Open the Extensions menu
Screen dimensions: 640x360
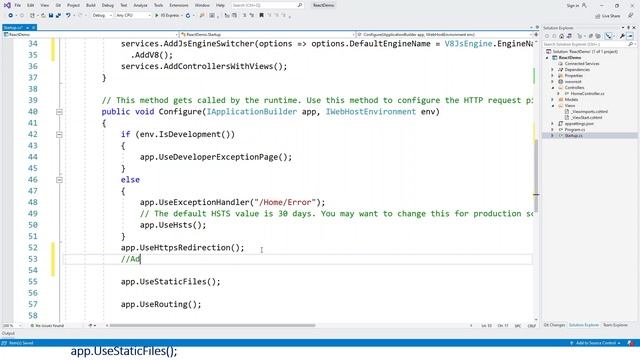pos(179,5)
